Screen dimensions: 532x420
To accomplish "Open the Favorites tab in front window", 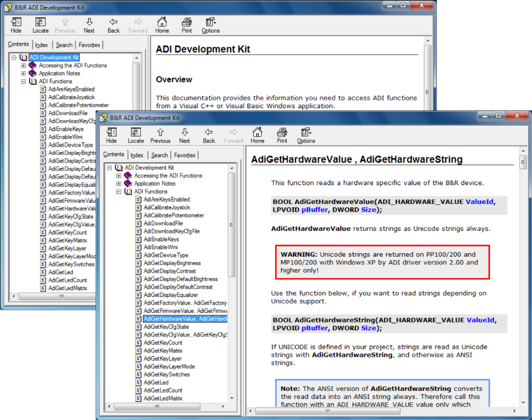I will click(184, 155).
